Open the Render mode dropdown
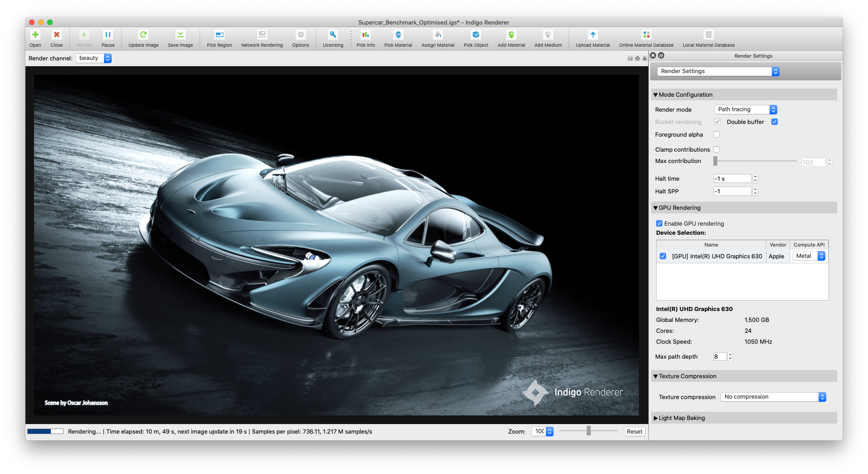The width and height of the screenshot is (868, 474). [x=745, y=109]
